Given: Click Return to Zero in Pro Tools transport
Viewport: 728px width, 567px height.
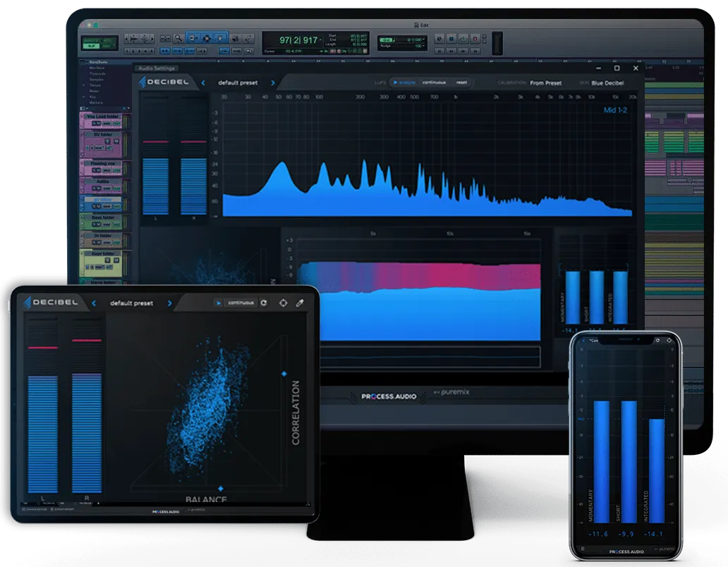Looking at the screenshot, I should tap(439, 51).
